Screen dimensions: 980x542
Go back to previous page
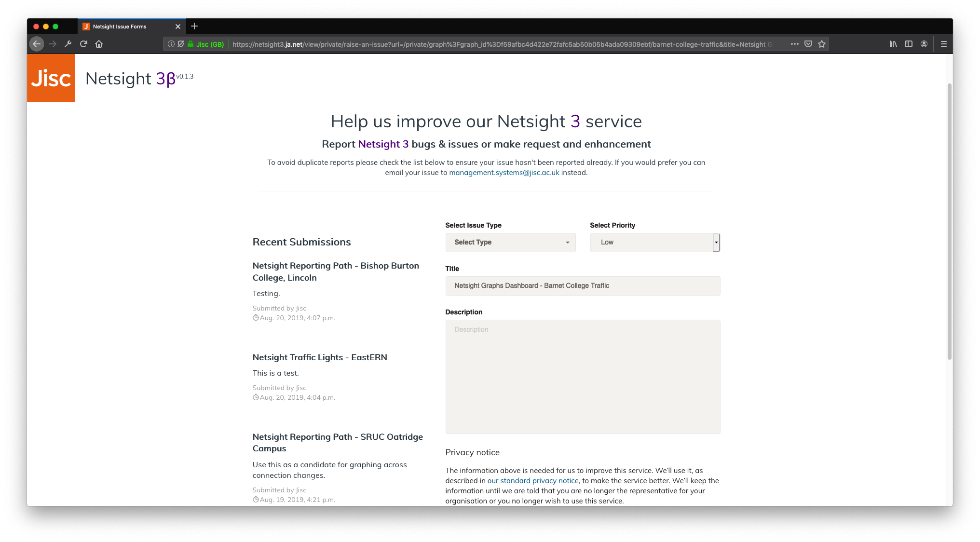[x=37, y=44]
